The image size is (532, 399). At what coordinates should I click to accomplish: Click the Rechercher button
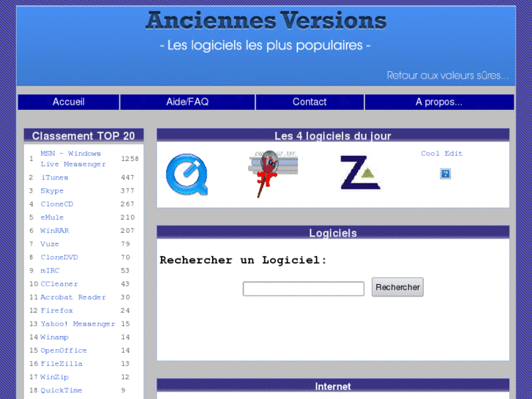point(397,287)
